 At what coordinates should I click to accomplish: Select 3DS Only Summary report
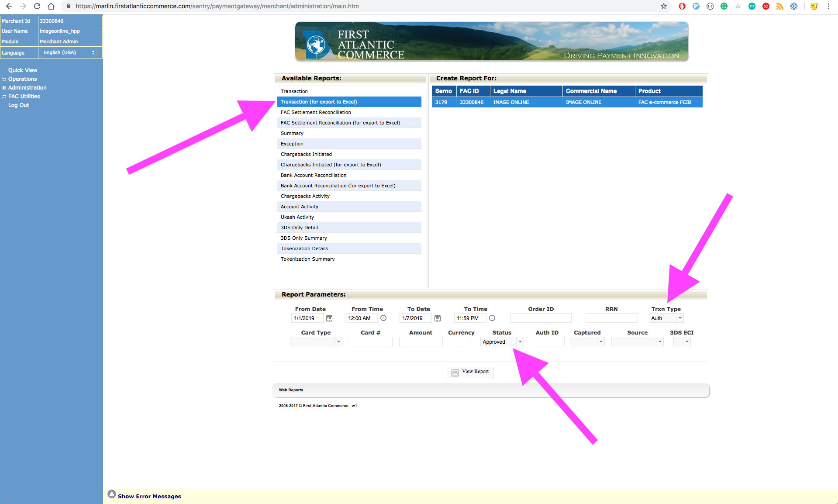349,238
